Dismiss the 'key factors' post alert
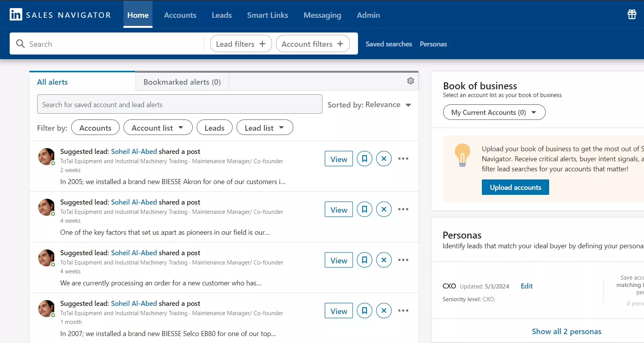Viewport: 644px width, 343px height. pos(384,209)
